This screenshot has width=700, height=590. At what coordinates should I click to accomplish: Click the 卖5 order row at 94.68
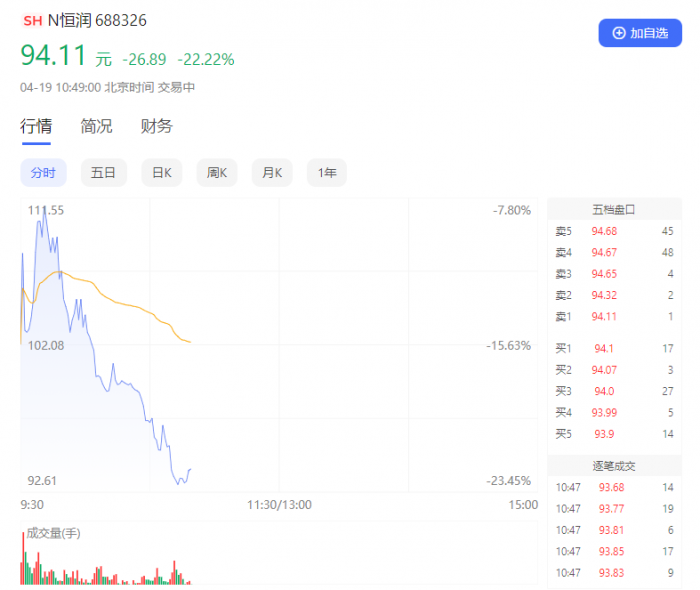[614, 232]
